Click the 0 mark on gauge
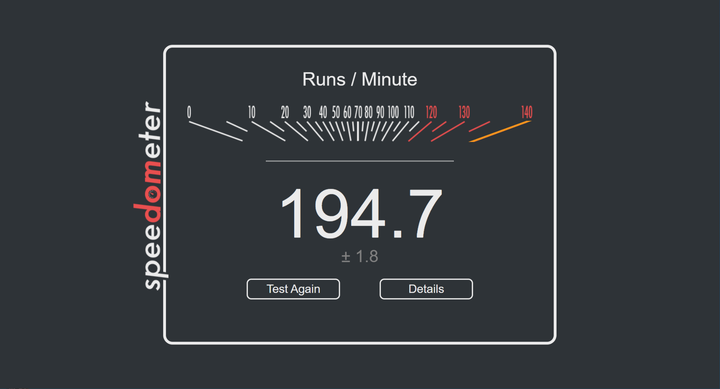The width and height of the screenshot is (720, 389). pos(189,112)
